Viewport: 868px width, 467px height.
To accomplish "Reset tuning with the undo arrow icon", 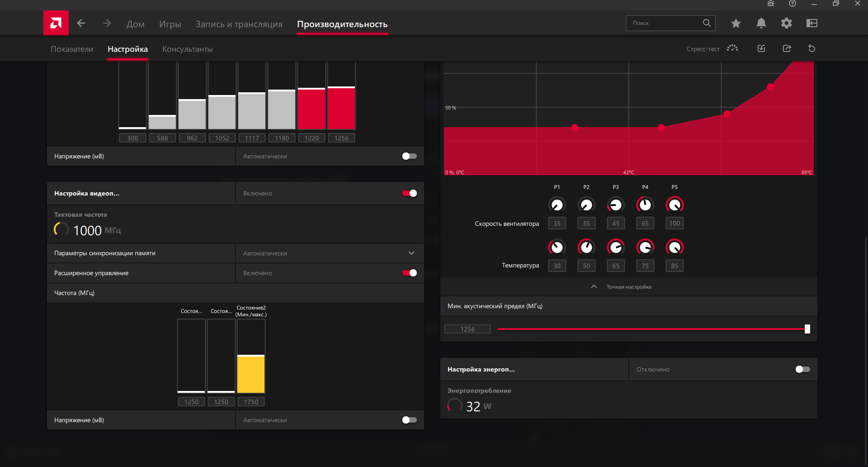I will pos(812,48).
